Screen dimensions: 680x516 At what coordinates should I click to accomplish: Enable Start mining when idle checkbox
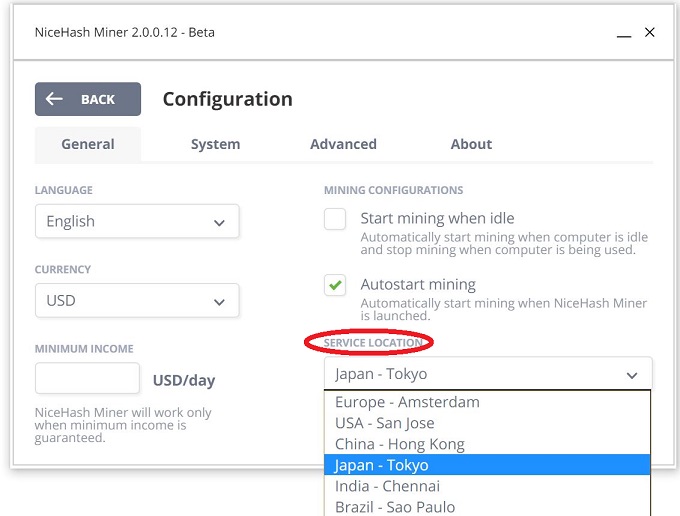335,219
